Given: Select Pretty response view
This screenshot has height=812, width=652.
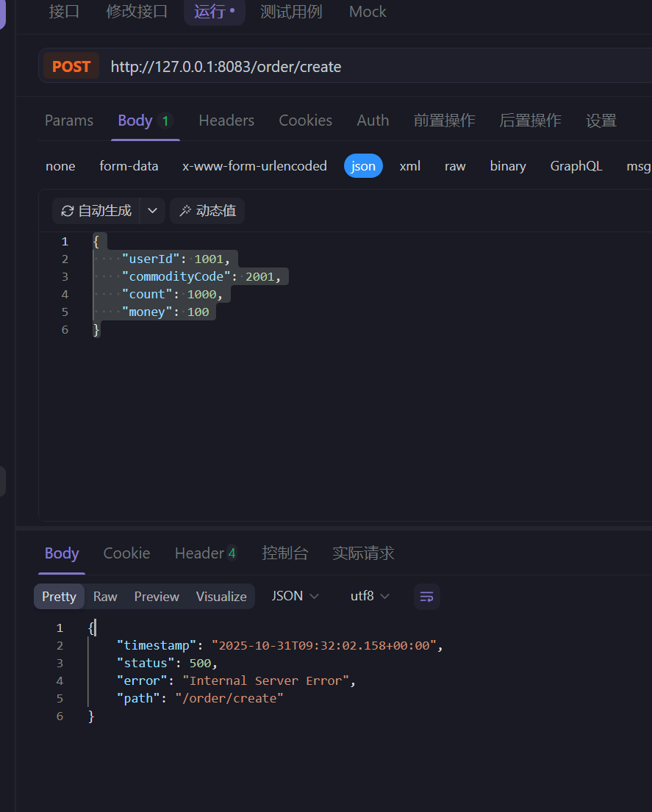Looking at the screenshot, I should 59,597.
